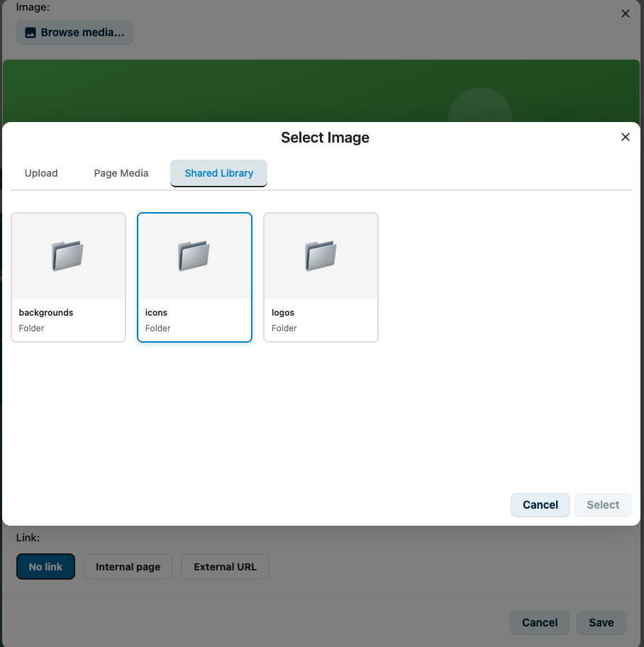
Task: Click the image icon in Browse media
Action: point(30,33)
